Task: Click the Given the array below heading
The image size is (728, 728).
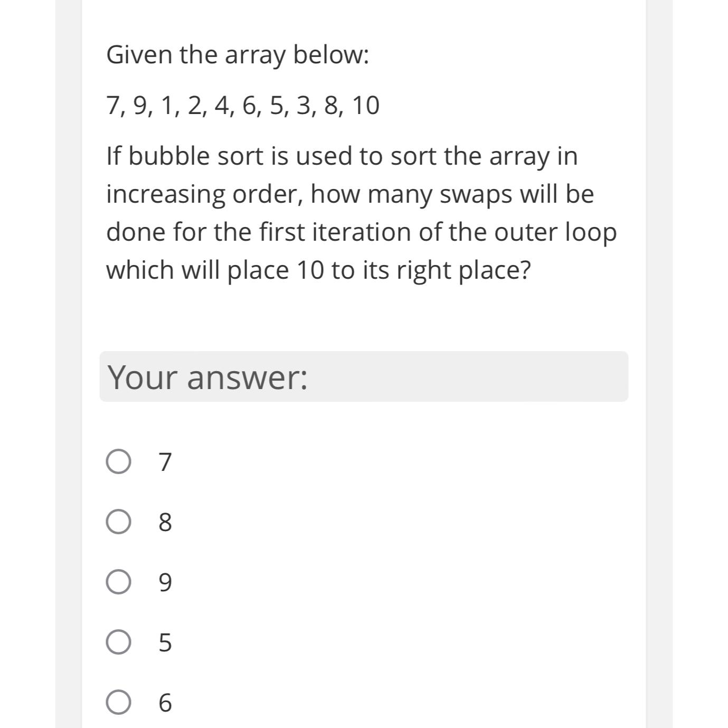Action: 238,53
